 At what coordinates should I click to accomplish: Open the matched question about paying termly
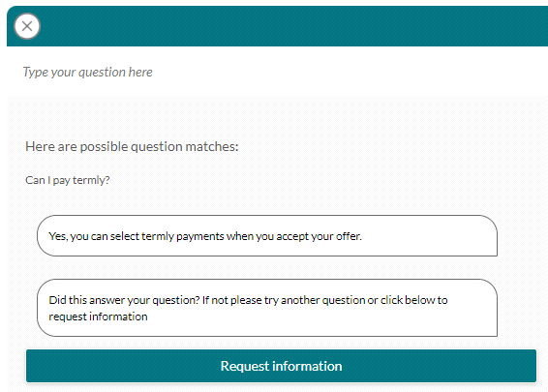[68, 180]
